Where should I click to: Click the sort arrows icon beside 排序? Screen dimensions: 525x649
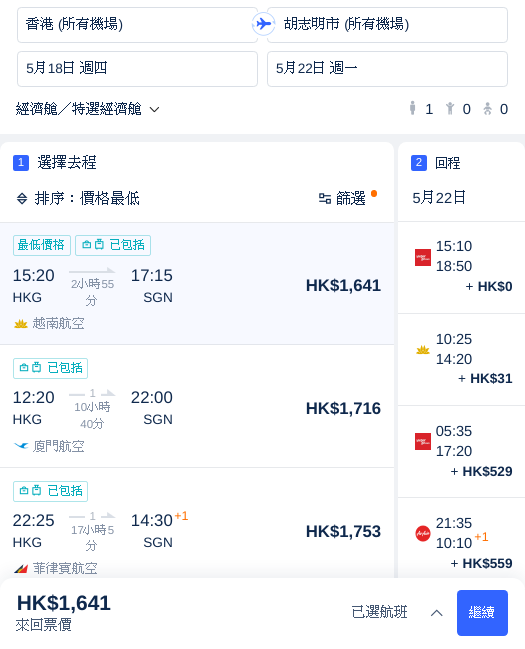(22, 199)
